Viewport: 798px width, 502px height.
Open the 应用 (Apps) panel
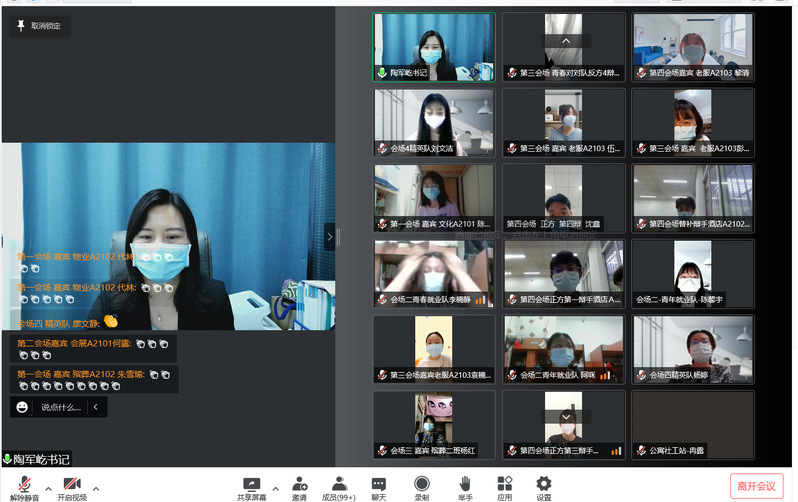[504, 485]
